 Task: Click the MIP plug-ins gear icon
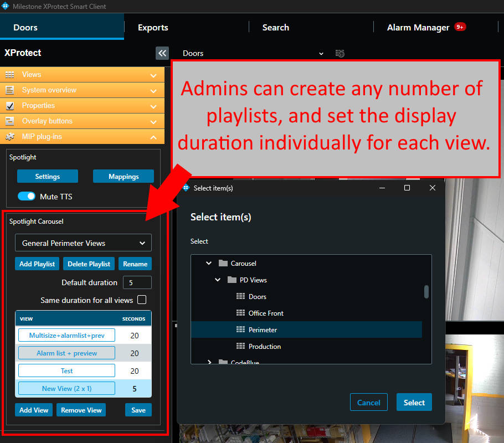[10, 137]
